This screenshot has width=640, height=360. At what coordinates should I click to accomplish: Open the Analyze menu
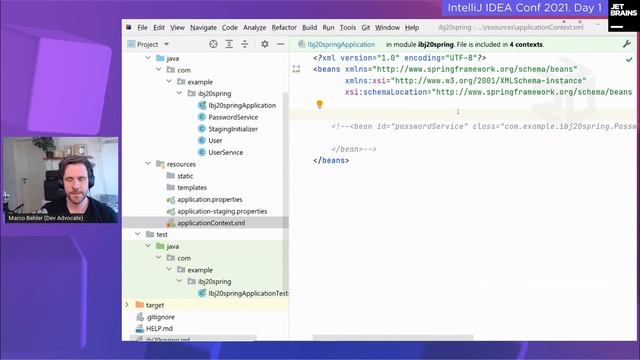point(255,27)
